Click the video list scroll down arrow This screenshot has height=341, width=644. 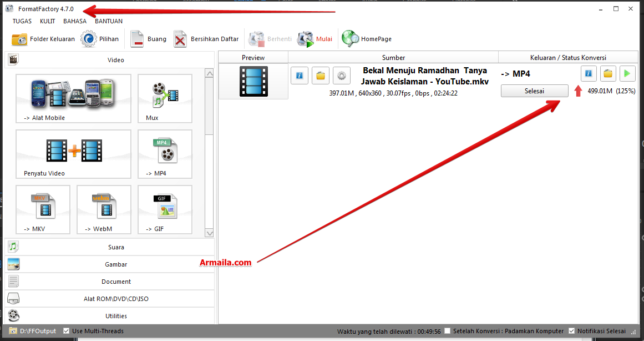pyautogui.click(x=209, y=233)
